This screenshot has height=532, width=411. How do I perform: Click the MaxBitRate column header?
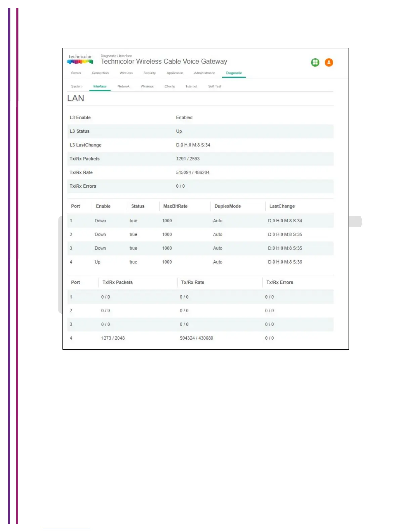coord(175,206)
